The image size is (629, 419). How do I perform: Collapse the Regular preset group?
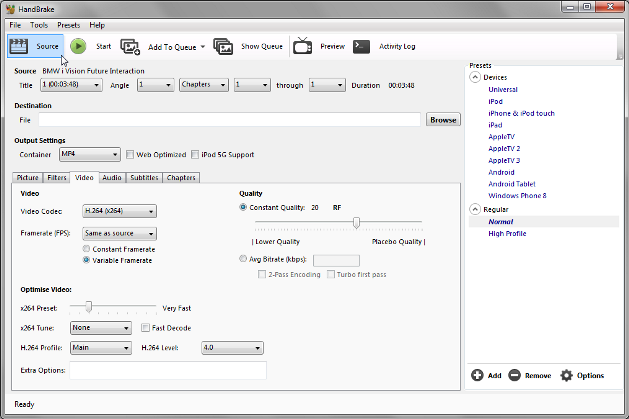[x=475, y=209]
